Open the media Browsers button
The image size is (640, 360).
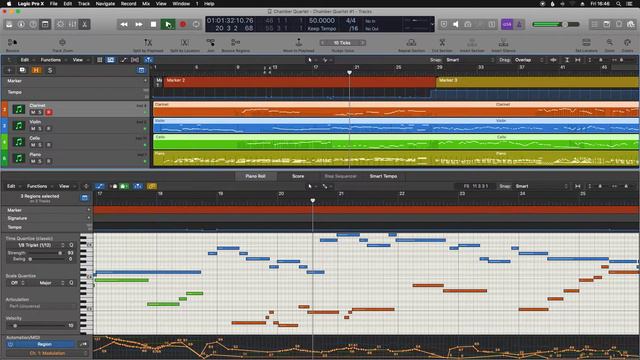[631, 24]
